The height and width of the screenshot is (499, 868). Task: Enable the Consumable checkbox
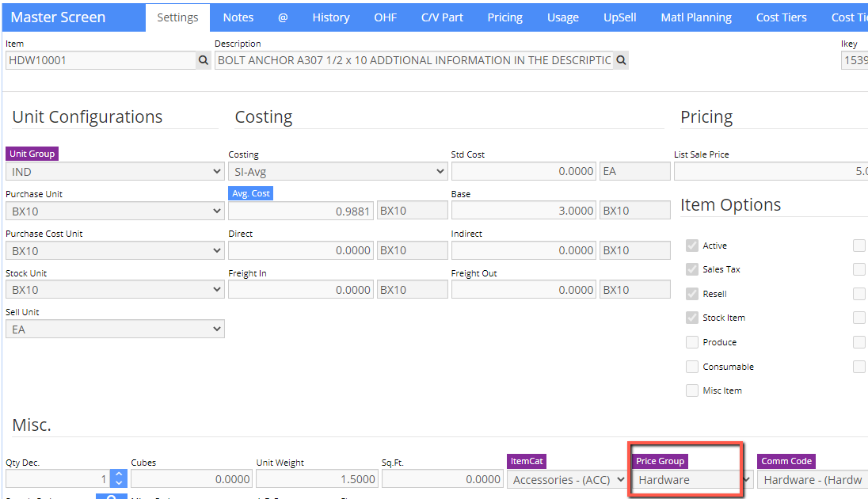click(x=692, y=367)
